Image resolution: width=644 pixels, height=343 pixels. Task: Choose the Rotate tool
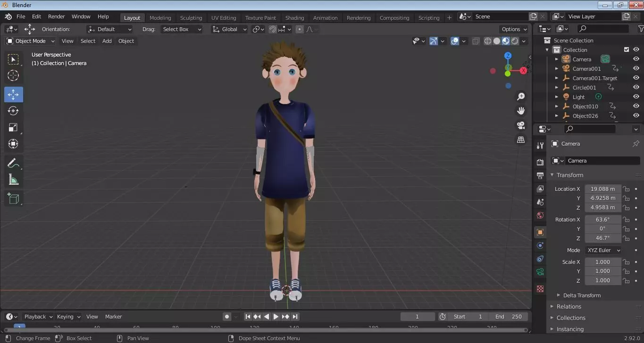(x=14, y=111)
